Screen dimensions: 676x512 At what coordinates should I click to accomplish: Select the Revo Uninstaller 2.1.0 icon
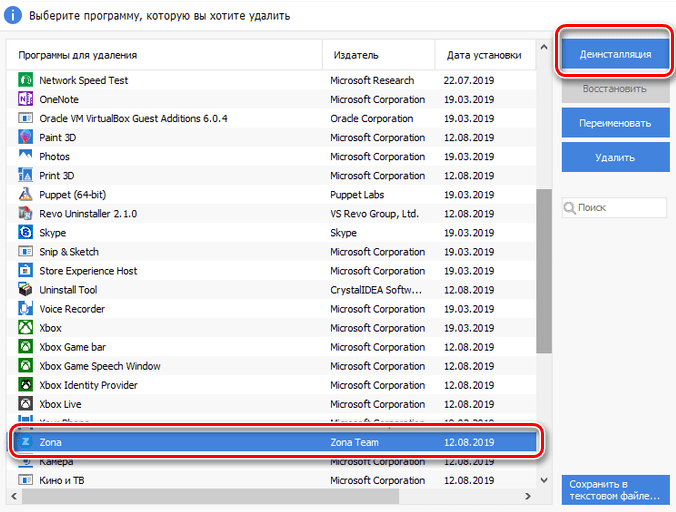tap(25, 213)
